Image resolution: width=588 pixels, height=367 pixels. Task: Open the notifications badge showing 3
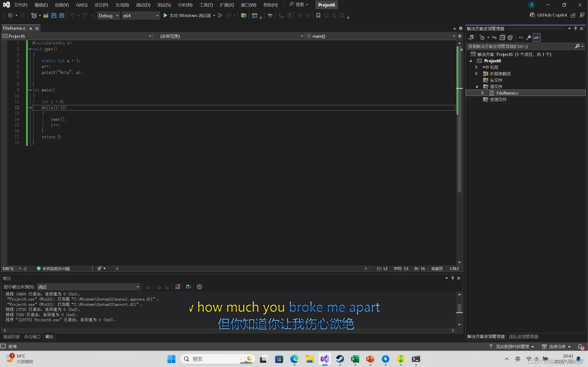pyautogui.click(x=531, y=5)
